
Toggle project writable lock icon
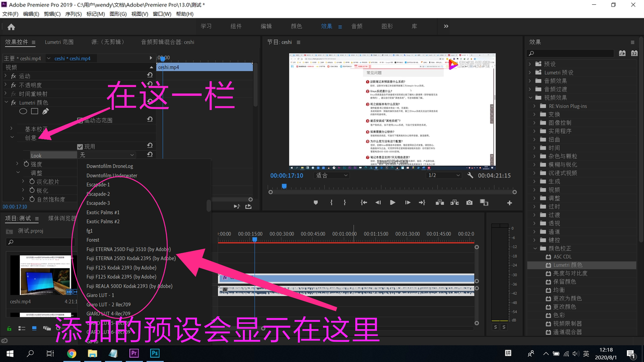point(9,328)
